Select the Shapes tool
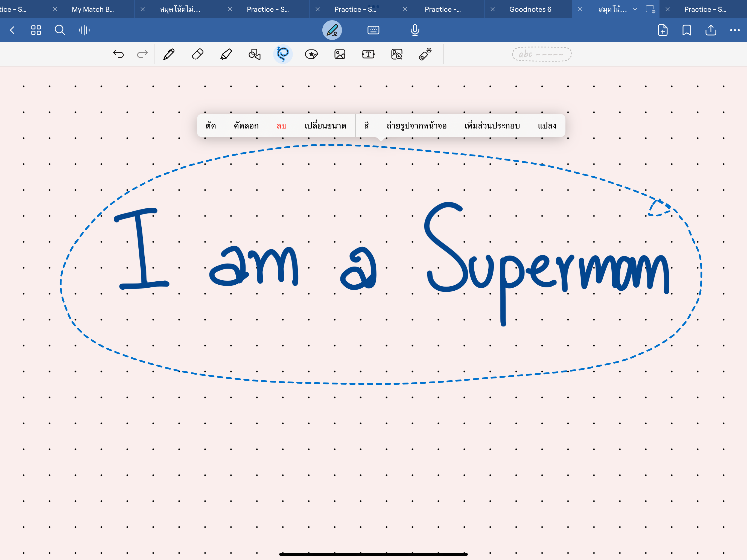This screenshot has height=560, width=747. [254, 54]
